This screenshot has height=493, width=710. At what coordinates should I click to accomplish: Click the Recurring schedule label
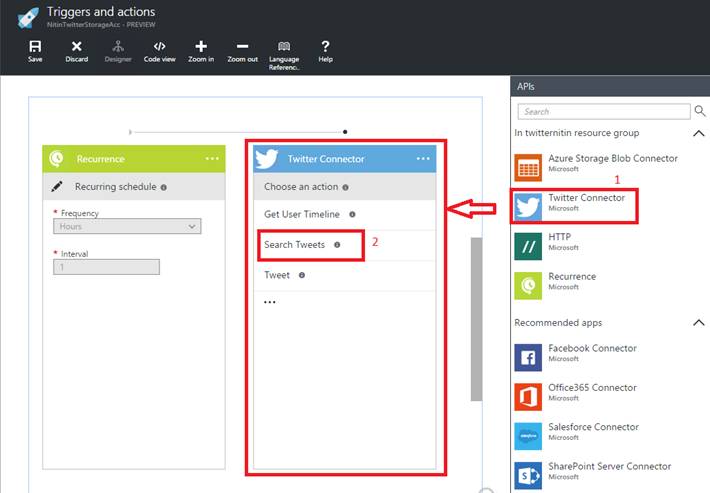coord(115,187)
